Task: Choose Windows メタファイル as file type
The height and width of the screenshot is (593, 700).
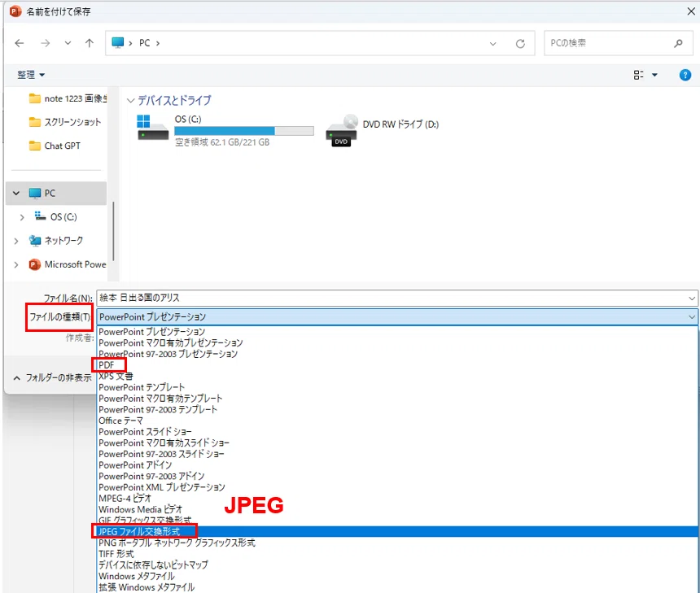Action: tap(397, 576)
